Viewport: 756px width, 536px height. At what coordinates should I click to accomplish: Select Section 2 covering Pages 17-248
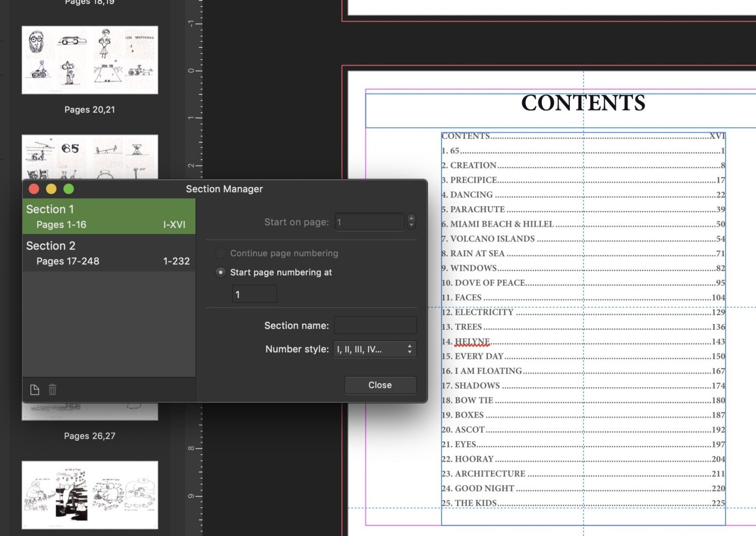pyautogui.click(x=108, y=253)
